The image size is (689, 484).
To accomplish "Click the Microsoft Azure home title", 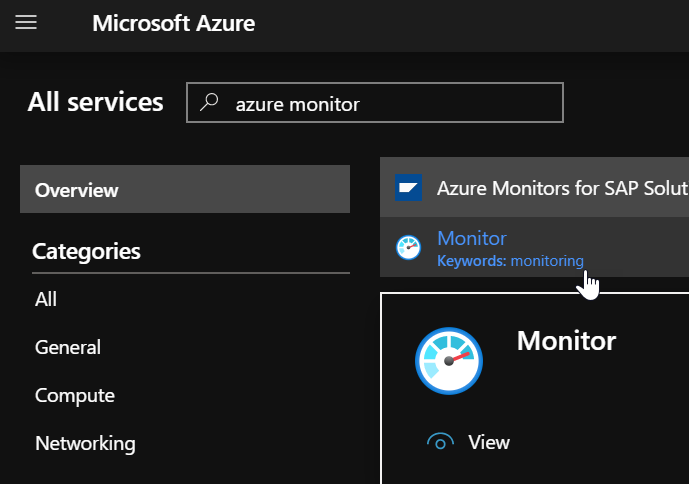I will click(173, 23).
